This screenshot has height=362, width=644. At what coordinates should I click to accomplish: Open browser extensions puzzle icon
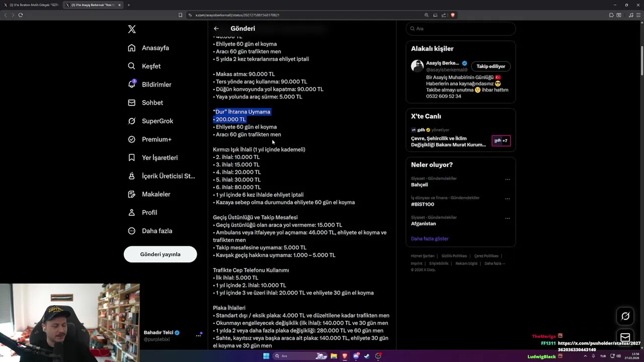pyautogui.click(x=611, y=15)
